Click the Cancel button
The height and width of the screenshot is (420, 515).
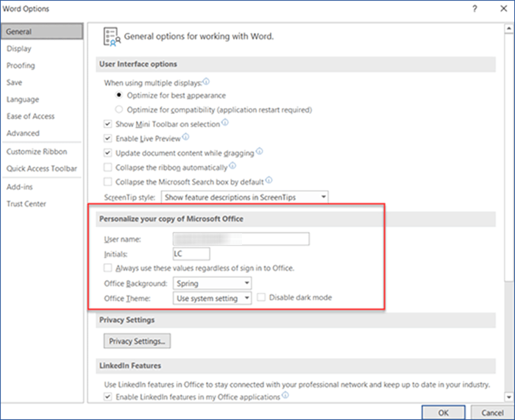point(492,413)
